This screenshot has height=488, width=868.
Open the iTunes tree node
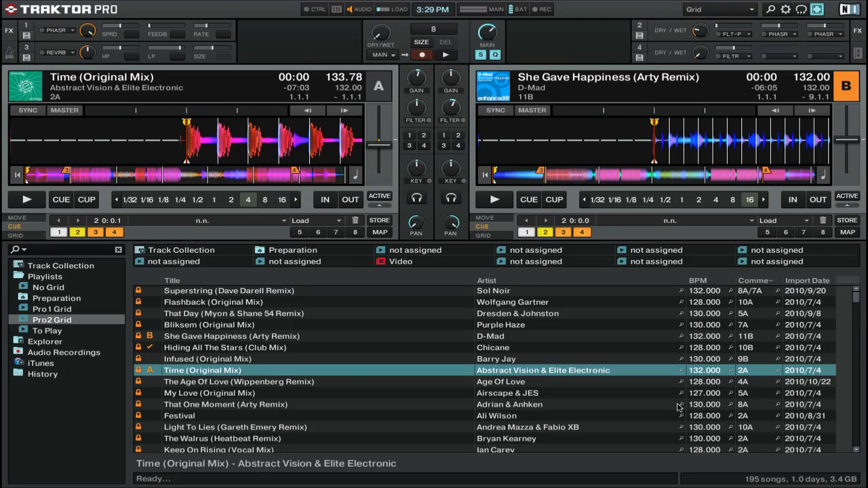click(40, 363)
